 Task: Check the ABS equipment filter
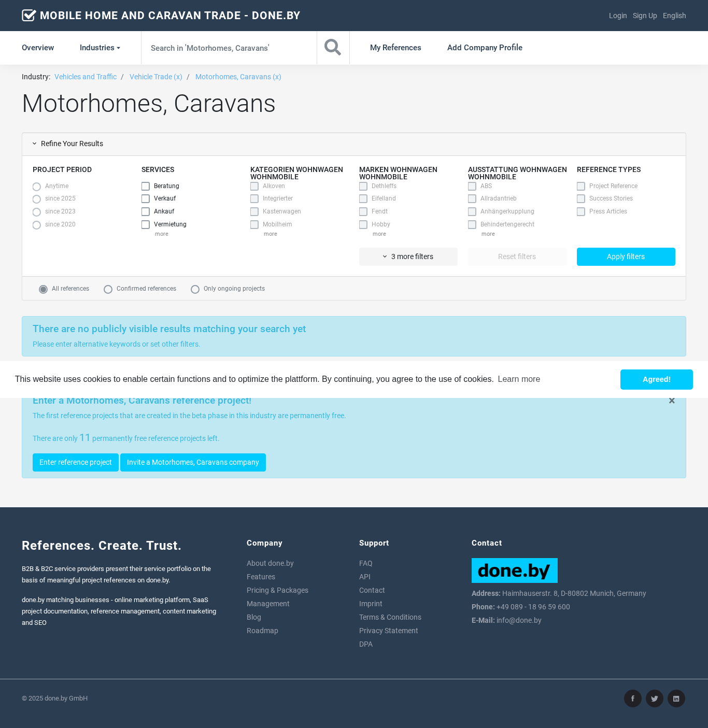(x=472, y=186)
